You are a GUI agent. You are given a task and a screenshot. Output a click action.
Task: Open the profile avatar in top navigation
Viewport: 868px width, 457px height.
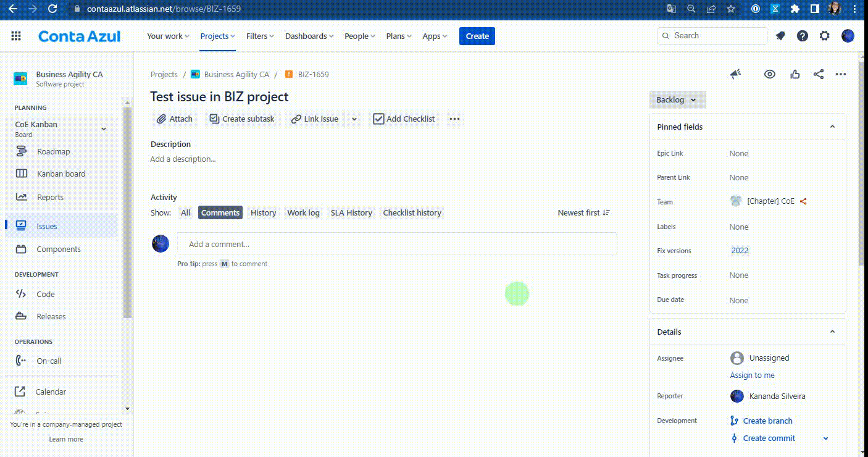tap(848, 36)
